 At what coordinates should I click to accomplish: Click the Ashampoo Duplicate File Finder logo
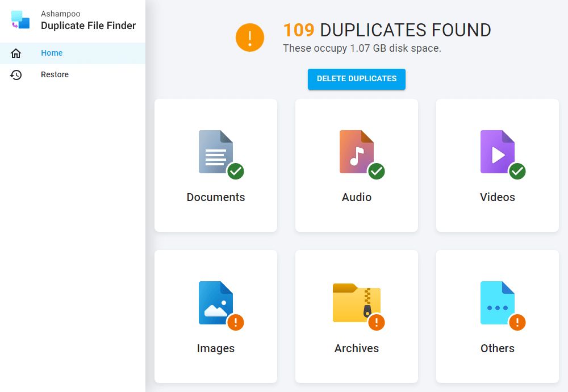(x=20, y=19)
